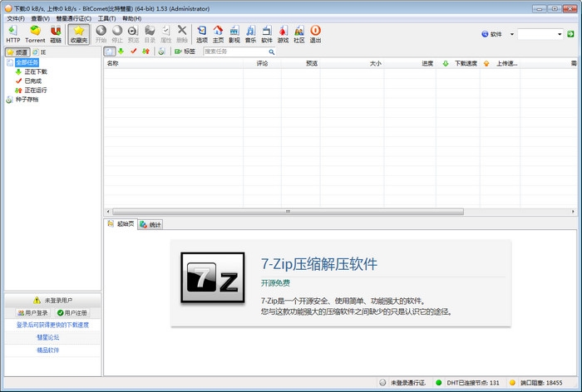Switch to the 频道 sidebar tab
Screen dimensions: 582x392
click(x=17, y=52)
